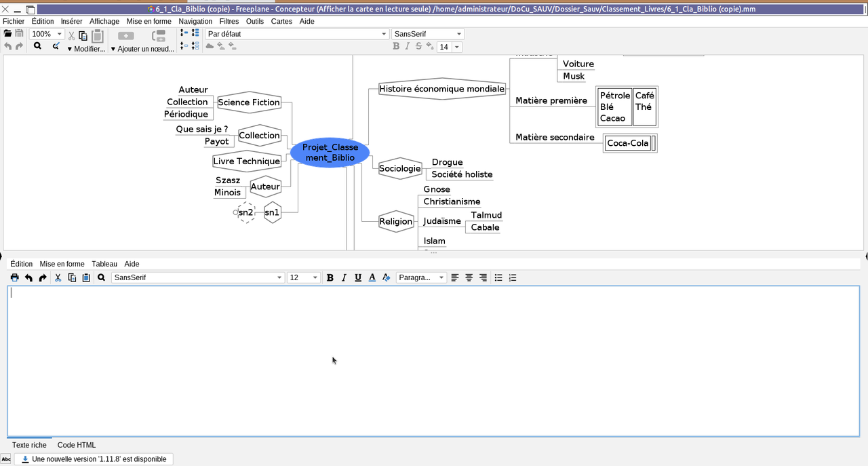Toggle strikethrough in the main map toolbar
Screen dimensions: 868x466
click(418, 46)
